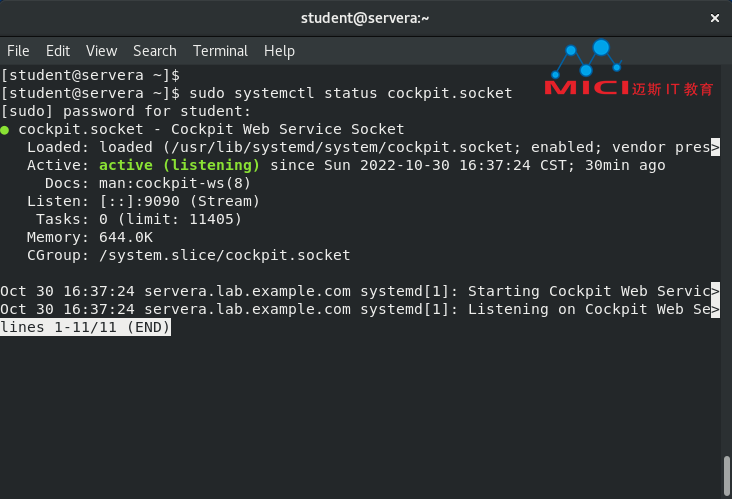Open the Terminal menu
The width and height of the screenshot is (732, 499).
[x=220, y=51]
